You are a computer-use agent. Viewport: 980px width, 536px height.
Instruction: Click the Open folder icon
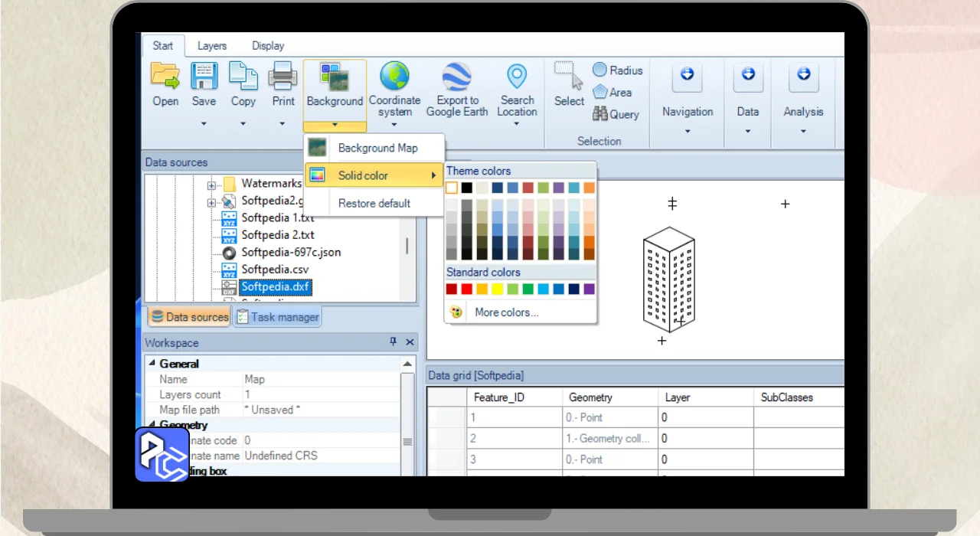(x=165, y=77)
